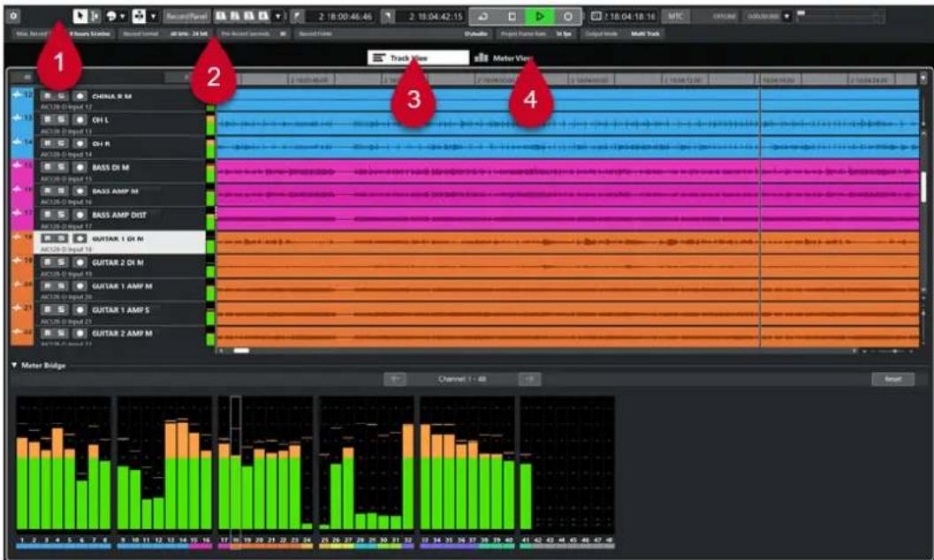Record-enable the GUITAR 1 AMP S track

[x=80, y=310]
